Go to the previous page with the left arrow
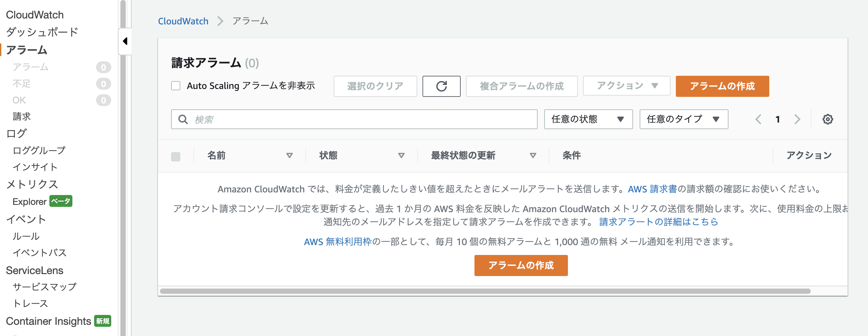868x336 pixels. point(758,119)
